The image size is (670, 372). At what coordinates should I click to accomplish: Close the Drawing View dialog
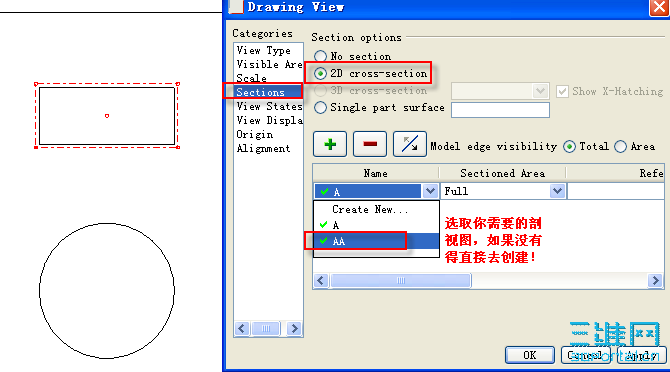click(659, 7)
